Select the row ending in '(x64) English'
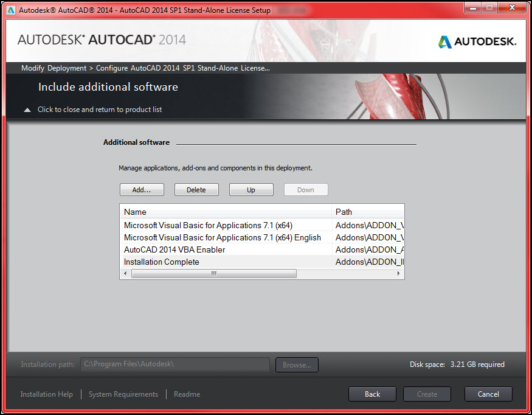The height and width of the screenshot is (415, 532). pos(262,237)
